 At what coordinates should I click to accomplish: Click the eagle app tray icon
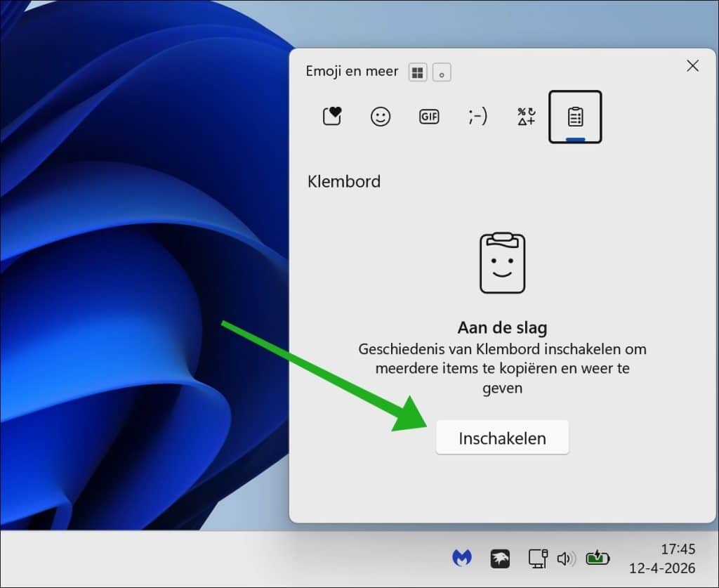point(500,558)
